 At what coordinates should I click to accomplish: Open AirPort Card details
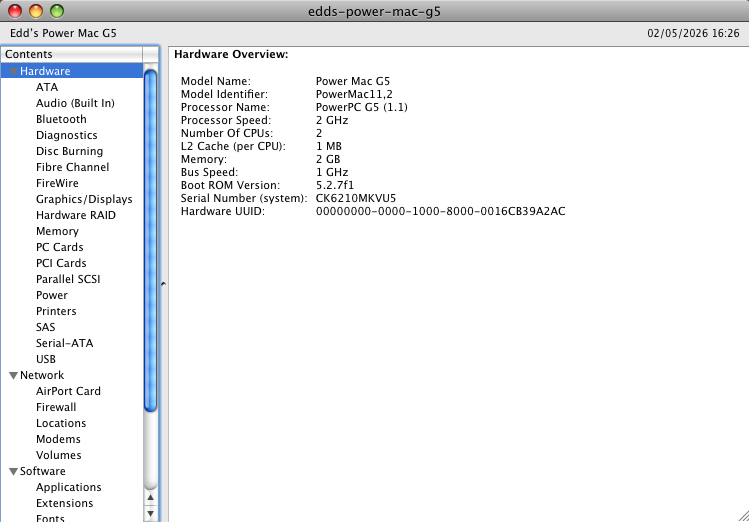pyautogui.click(x=68, y=391)
